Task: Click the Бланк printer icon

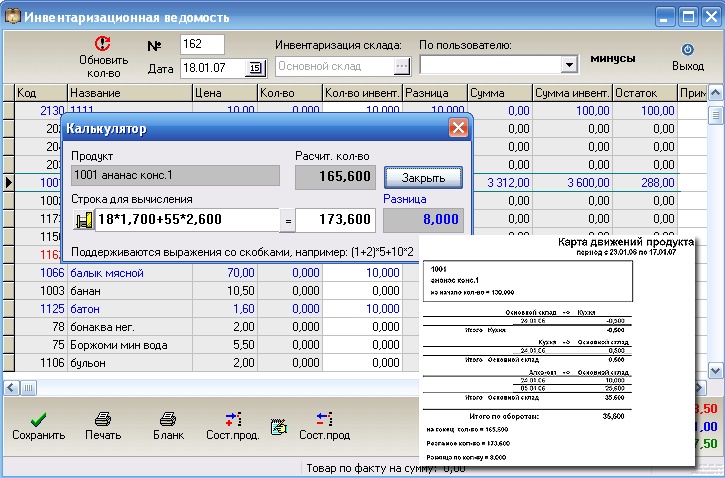Action: pyautogui.click(x=168, y=419)
